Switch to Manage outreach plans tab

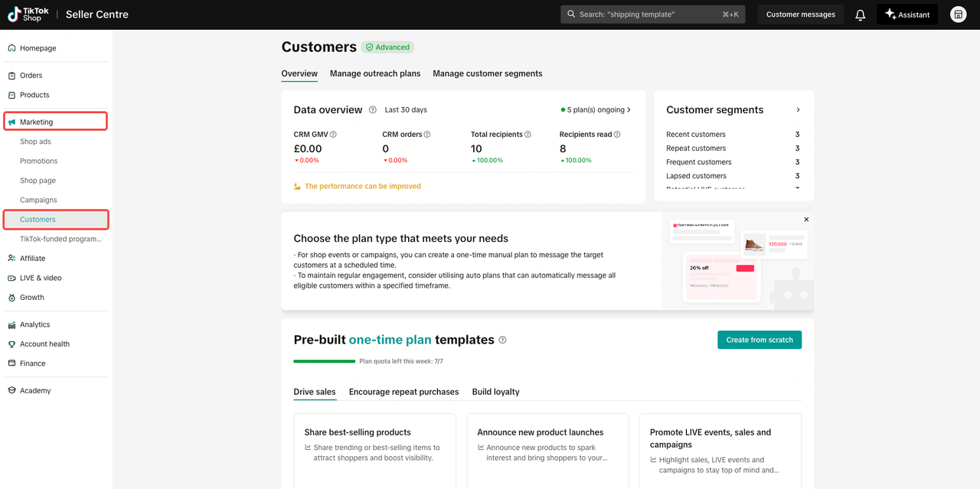click(x=375, y=73)
